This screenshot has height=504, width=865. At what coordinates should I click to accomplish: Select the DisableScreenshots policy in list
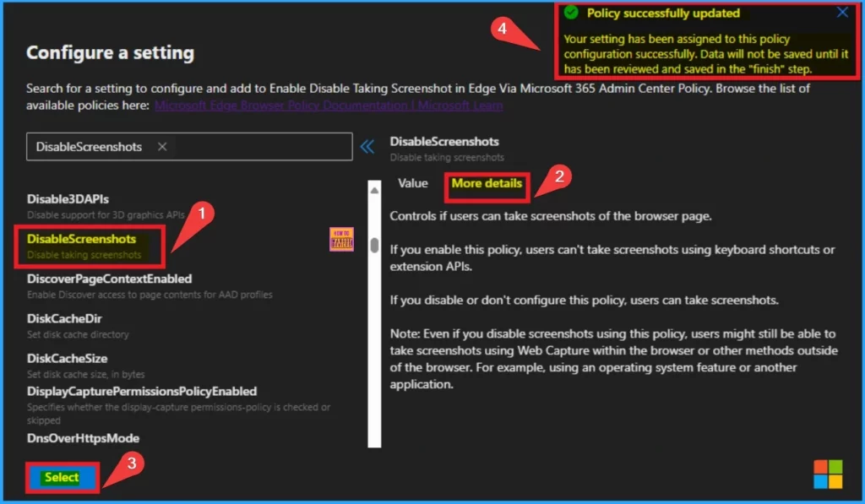(x=82, y=240)
